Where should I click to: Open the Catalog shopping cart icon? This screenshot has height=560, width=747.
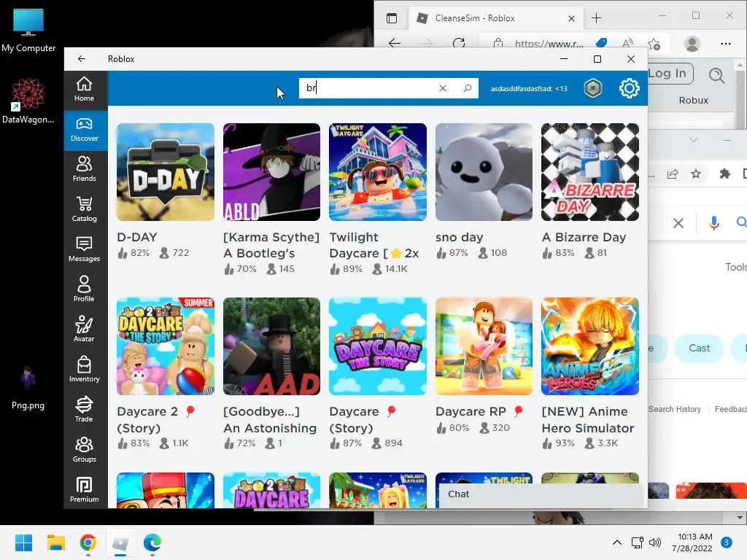85,209
